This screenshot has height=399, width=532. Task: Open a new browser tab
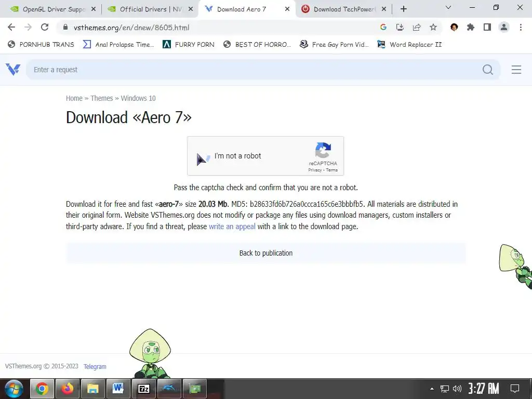click(403, 9)
